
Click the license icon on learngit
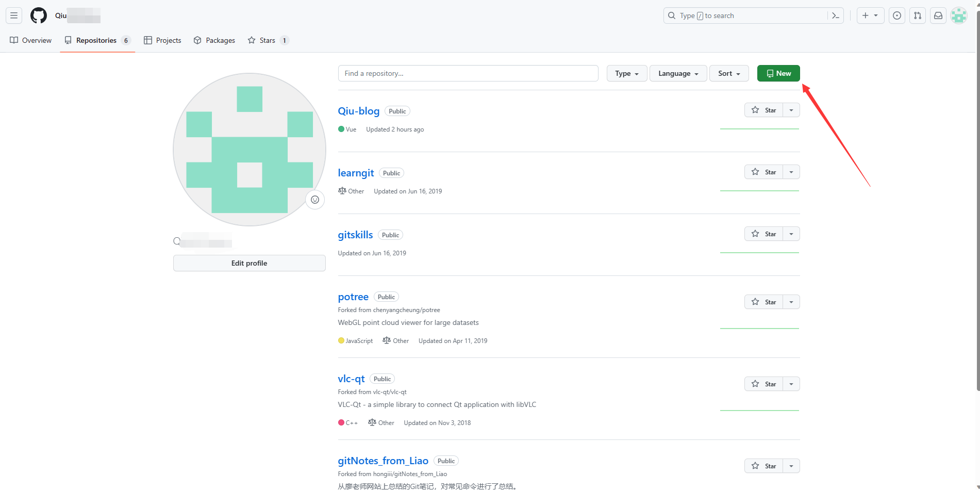coord(342,191)
